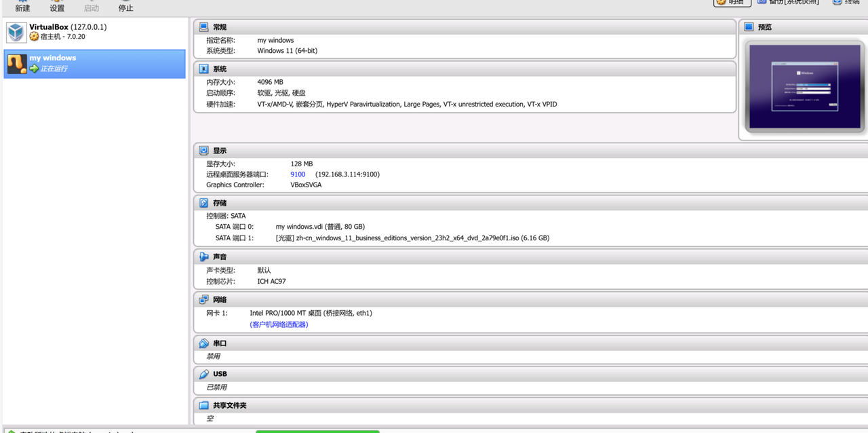
Task: Click the 'SATA 端口 1:' label
Action: point(234,238)
